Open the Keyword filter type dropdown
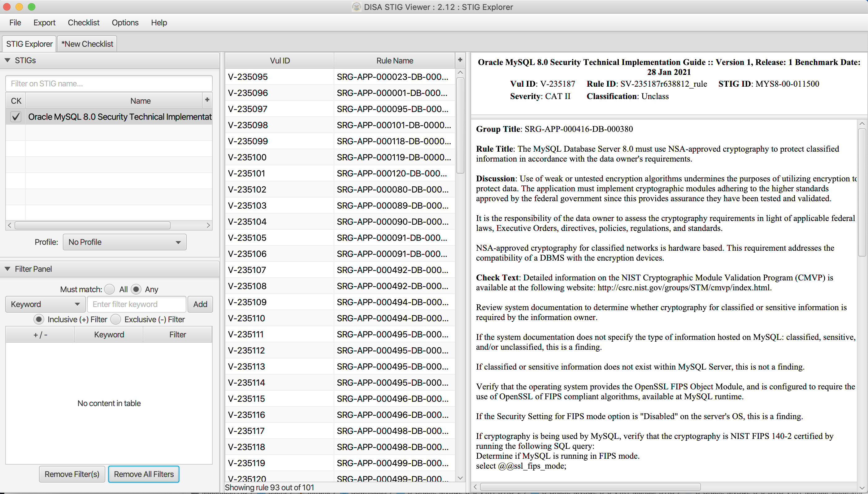Image resolution: width=868 pixels, height=494 pixels. (x=45, y=304)
